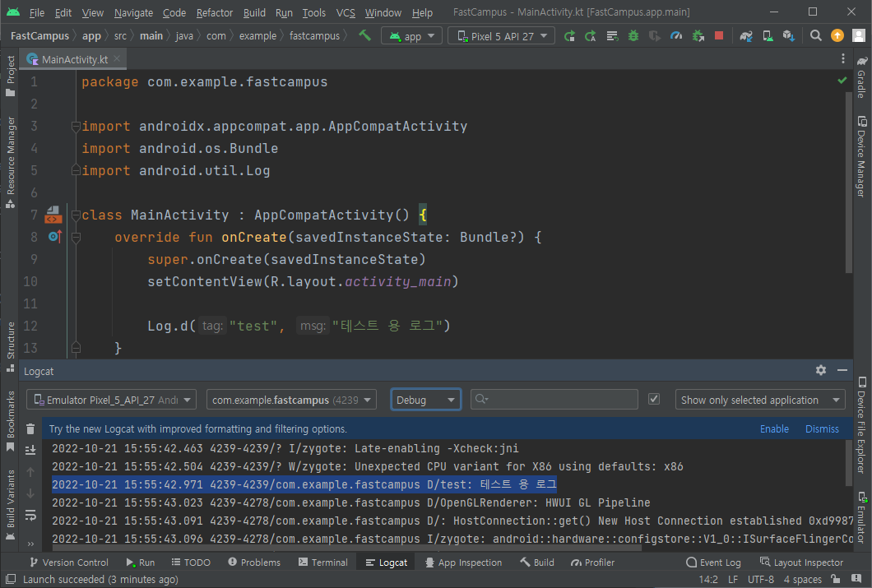Switch to the Terminal tool window tab

coord(323,563)
